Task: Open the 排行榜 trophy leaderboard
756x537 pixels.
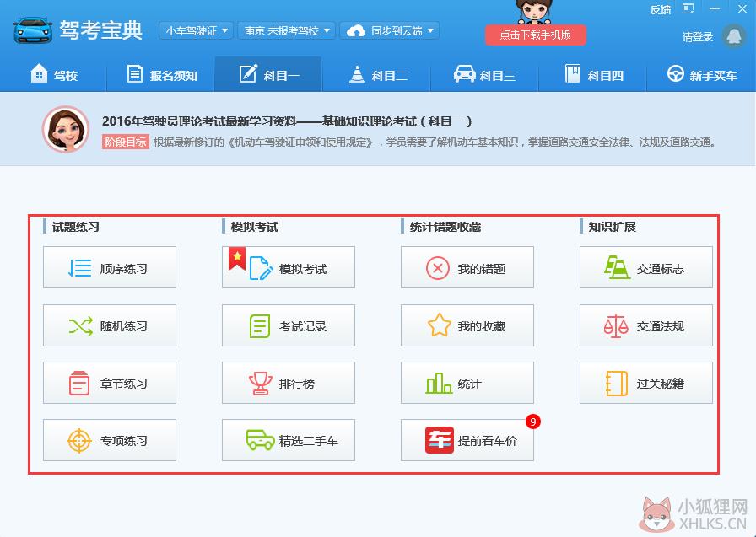Action: pos(289,383)
